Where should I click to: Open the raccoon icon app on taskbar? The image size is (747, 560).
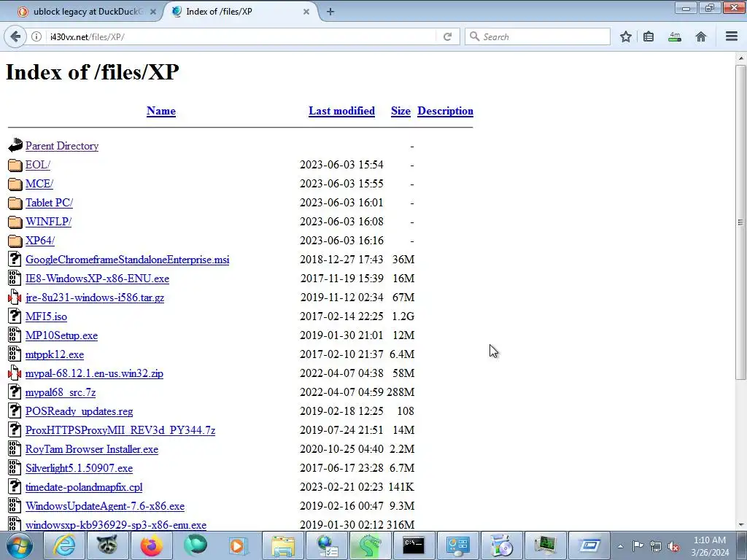click(x=107, y=545)
